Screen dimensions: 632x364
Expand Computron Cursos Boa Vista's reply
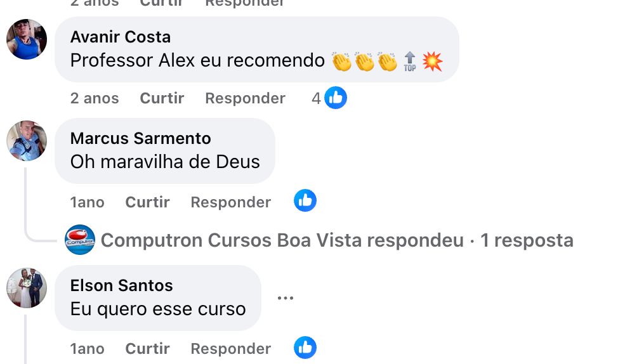pos(337,240)
